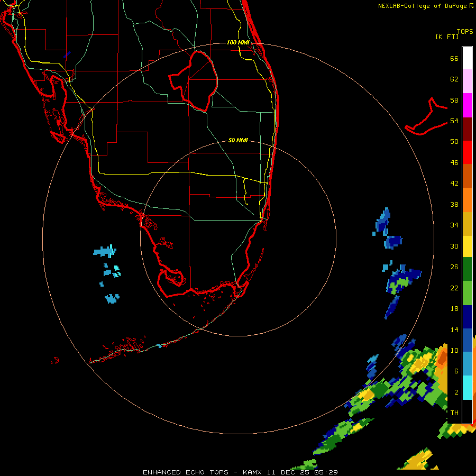
Task: Click the orange swatch between 38 and 42
Action: (x=467, y=200)
